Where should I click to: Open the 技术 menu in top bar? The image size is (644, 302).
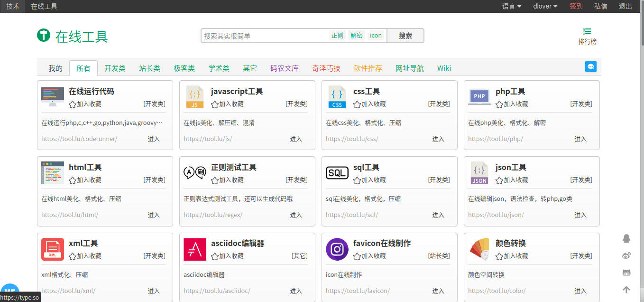(13, 6)
